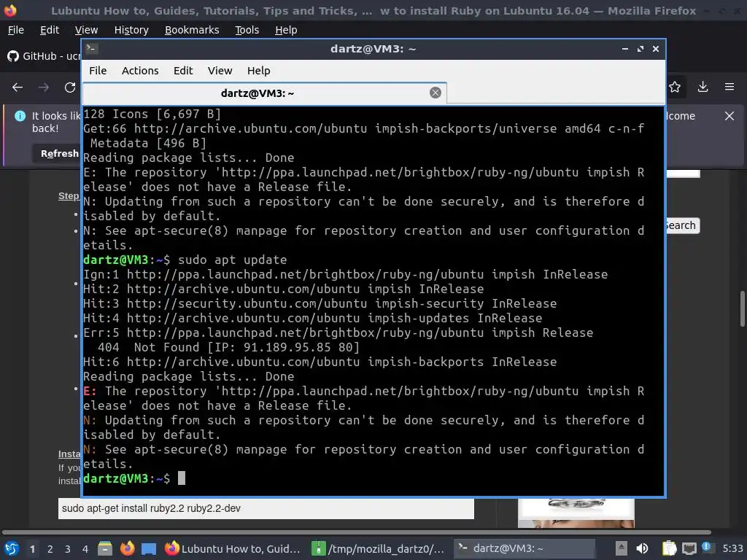
Task: Open Firefox History menu
Action: pyautogui.click(x=131, y=30)
